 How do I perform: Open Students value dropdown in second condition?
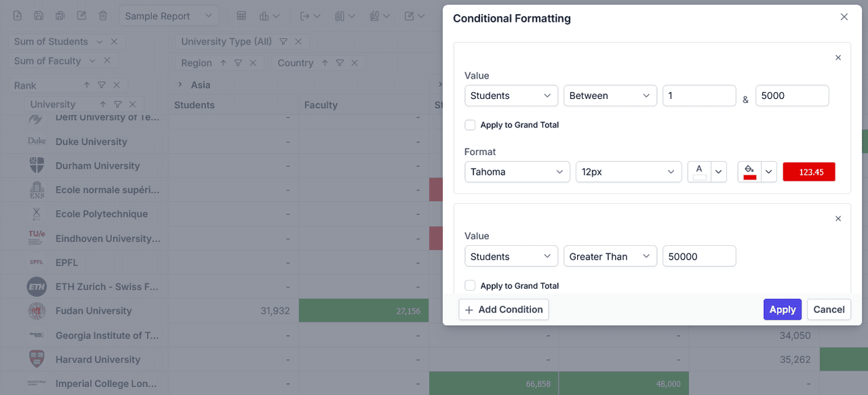(x=511, y=256)
